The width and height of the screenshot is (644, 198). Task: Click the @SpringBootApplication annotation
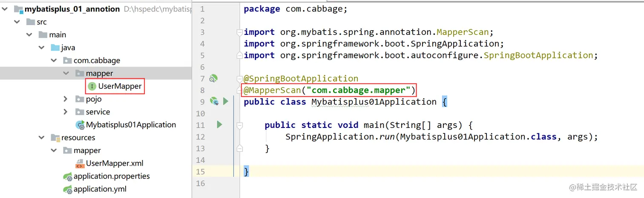tap(301, 78)
